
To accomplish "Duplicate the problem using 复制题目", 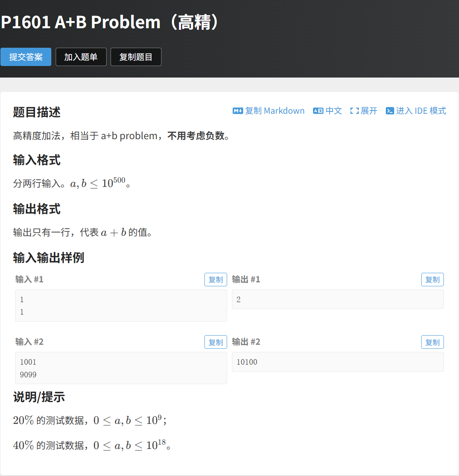I will pyautogui.click(x=136, y=57).
